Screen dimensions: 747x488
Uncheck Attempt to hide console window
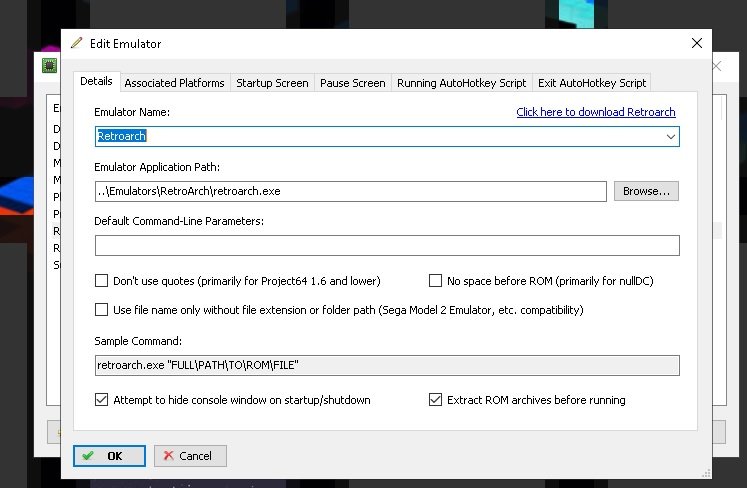(101, 399)
